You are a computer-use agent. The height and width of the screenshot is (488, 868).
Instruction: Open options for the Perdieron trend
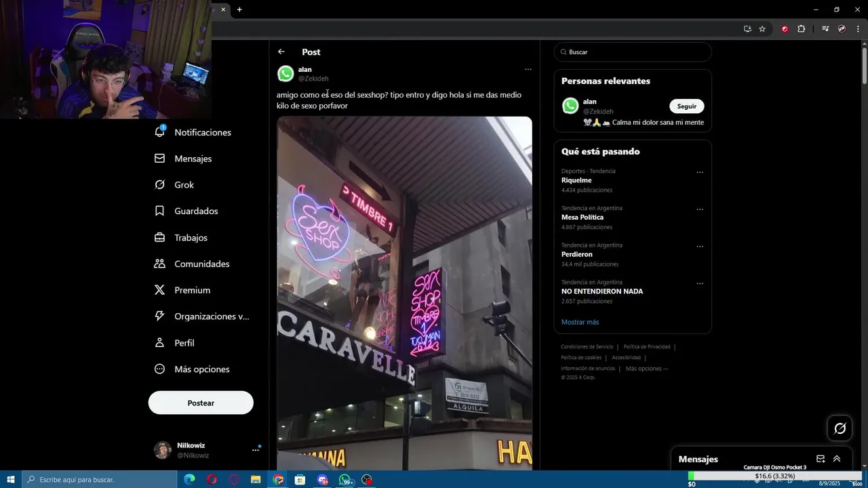coord(700,247)
